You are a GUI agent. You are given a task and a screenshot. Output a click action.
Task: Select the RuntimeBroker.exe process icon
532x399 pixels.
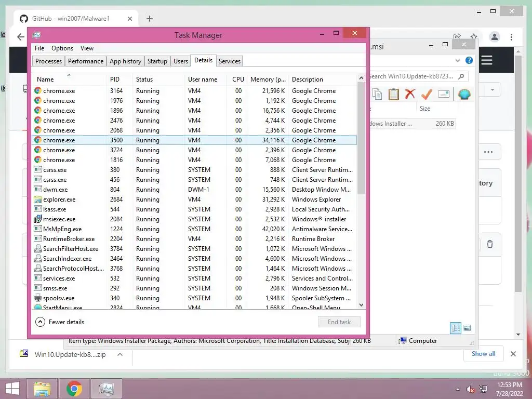(38, 238)
